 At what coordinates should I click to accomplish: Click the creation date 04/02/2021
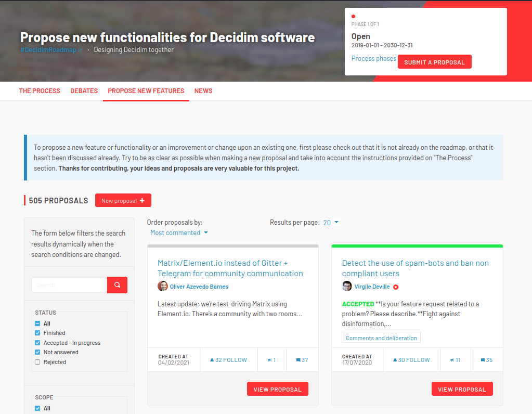tap(174, 363)
